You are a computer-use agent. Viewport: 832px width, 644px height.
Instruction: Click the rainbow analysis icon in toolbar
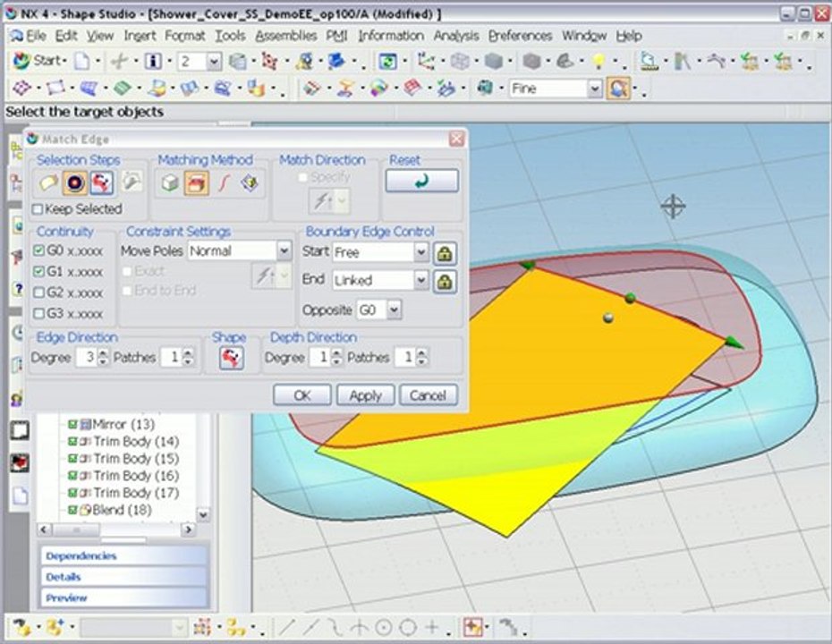(378, 88)
